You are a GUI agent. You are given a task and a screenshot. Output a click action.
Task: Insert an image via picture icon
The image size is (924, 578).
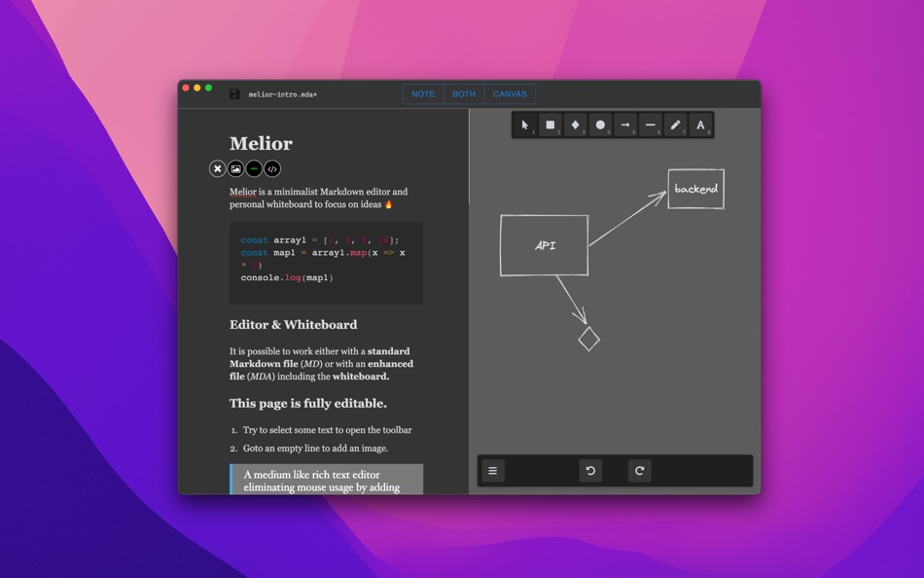tap(235, 168)
